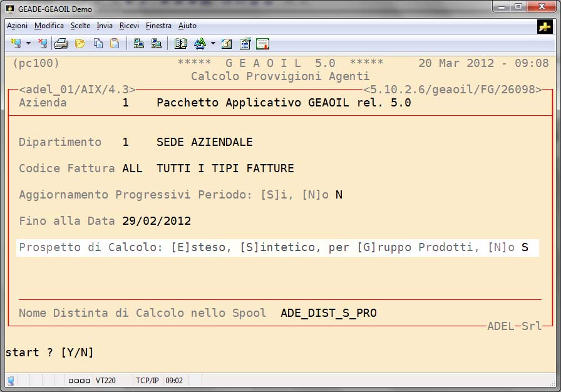Click the certificate icon in toolbar
The image size is (561, 392).
point(263,43)
